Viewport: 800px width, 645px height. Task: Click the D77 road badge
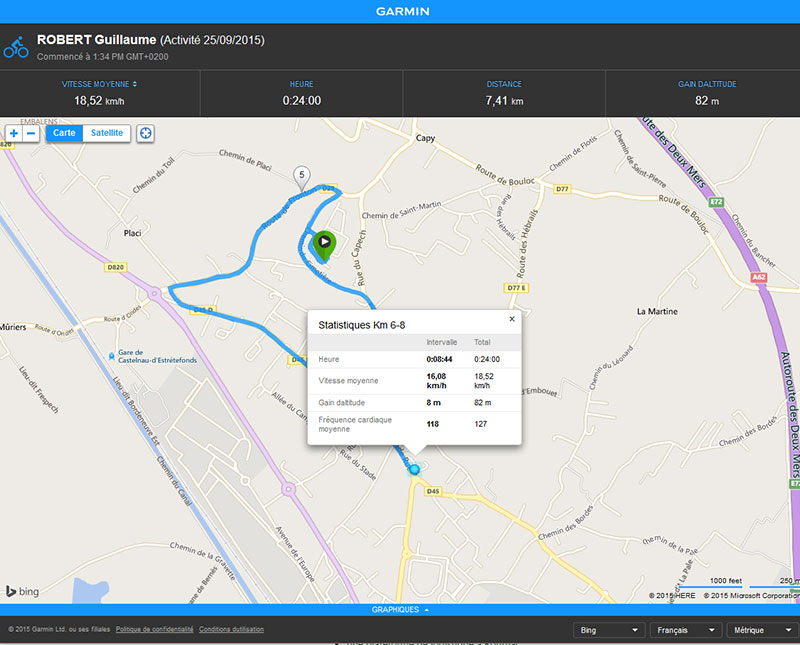[562, 189]
